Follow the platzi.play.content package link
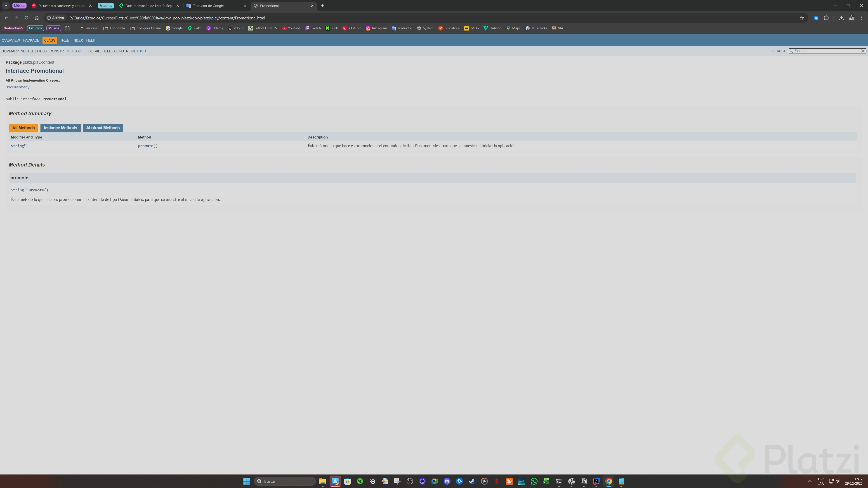The width and height of the screenshot is (868, 488). pos(38,62)
